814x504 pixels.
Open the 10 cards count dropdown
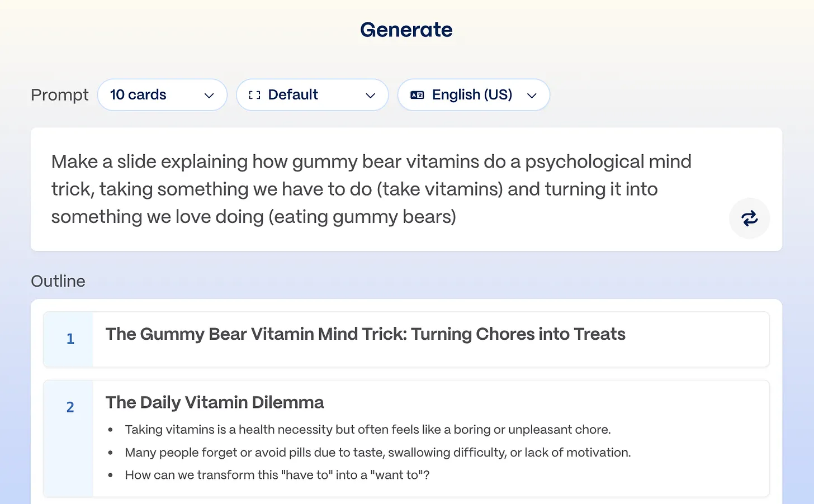tap(162, 95)
